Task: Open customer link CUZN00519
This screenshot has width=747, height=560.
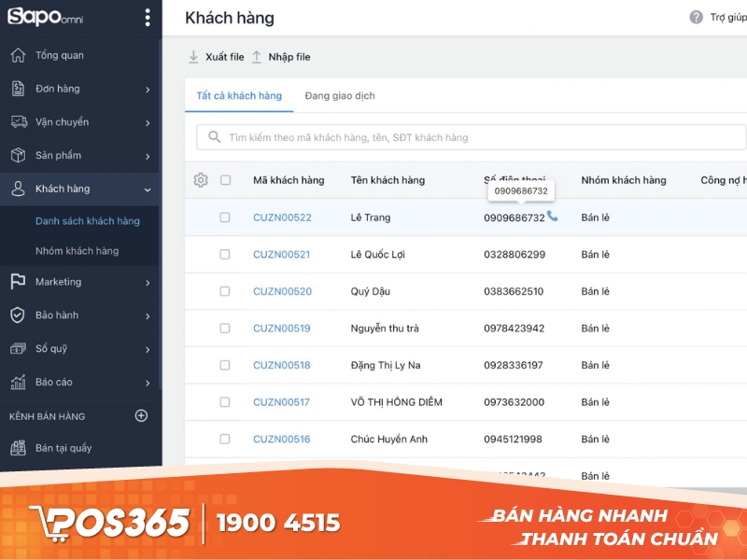Action: click(x=282, y=329)
